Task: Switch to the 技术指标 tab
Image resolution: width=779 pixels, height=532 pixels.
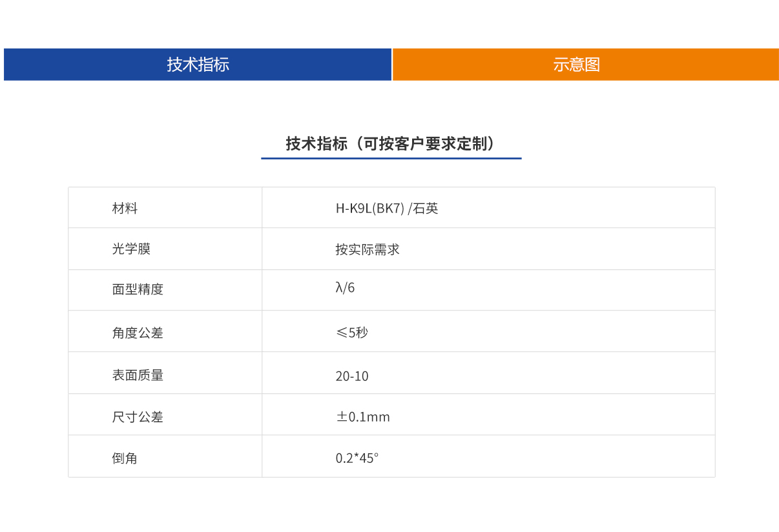Action: coord(197,65)
